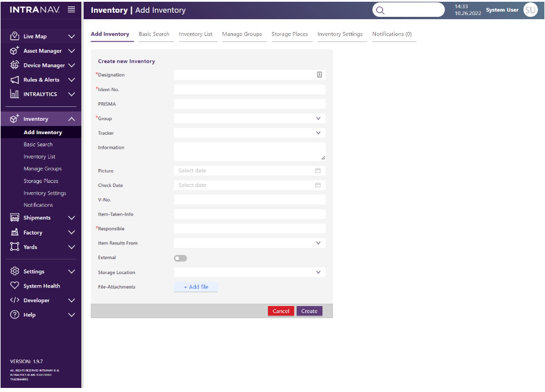Click the Yards frame icon
This screenshot has height=392, width=545.
pos(15,247)
